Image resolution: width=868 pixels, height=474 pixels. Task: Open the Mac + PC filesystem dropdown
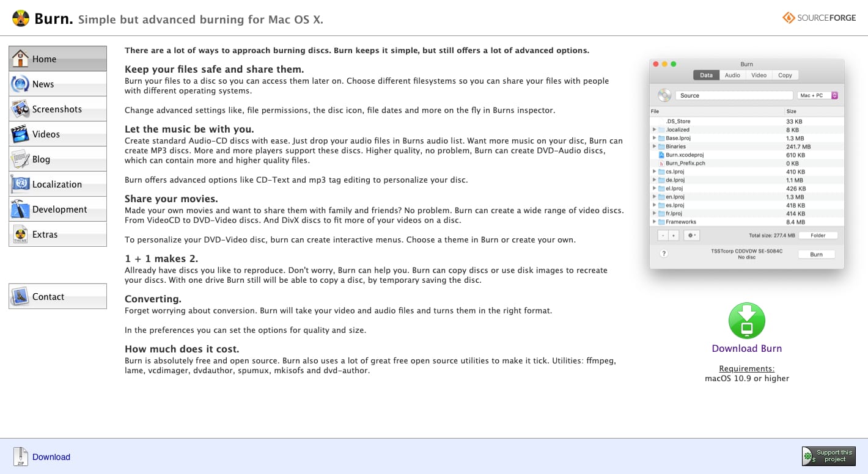[x=817, y=95]
